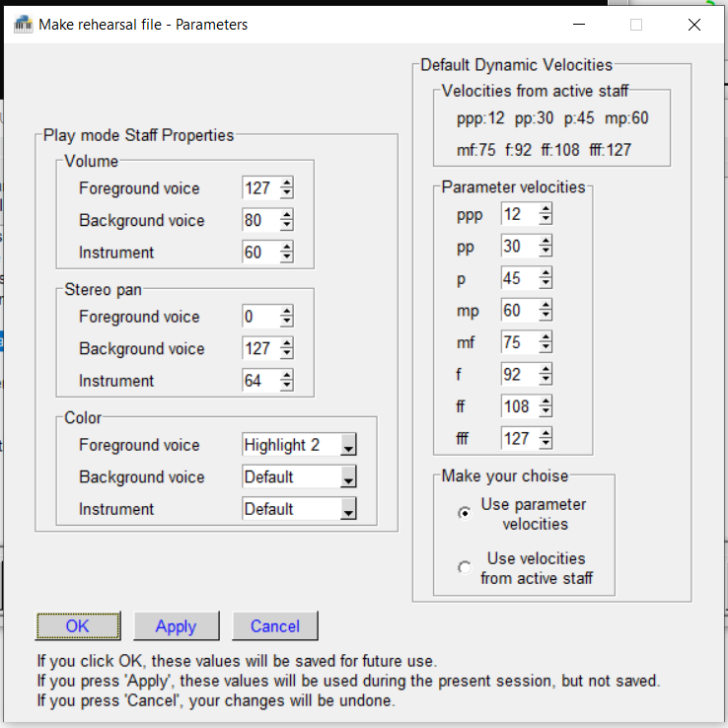Click f velocity field showing 92
728x728 pixels.
click(x=521, y=374)
